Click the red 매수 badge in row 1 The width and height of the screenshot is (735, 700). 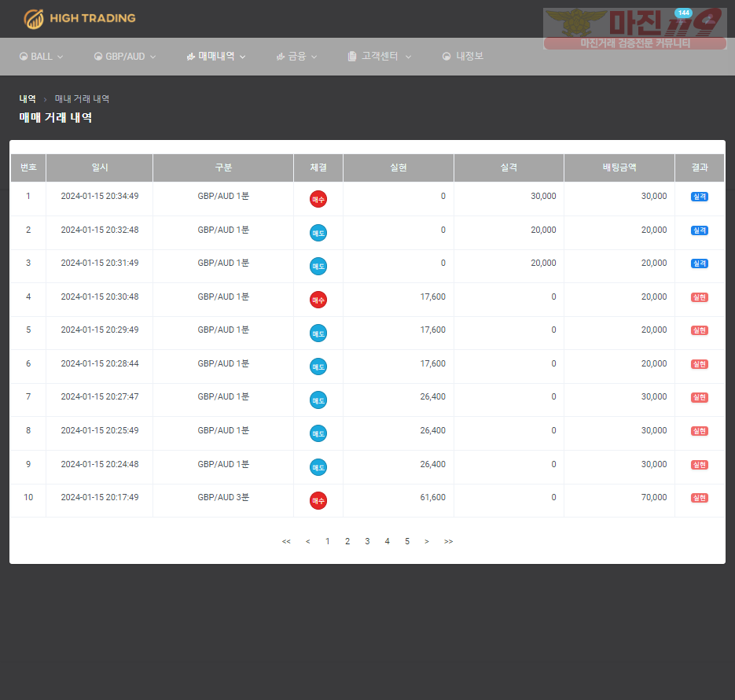318,199
